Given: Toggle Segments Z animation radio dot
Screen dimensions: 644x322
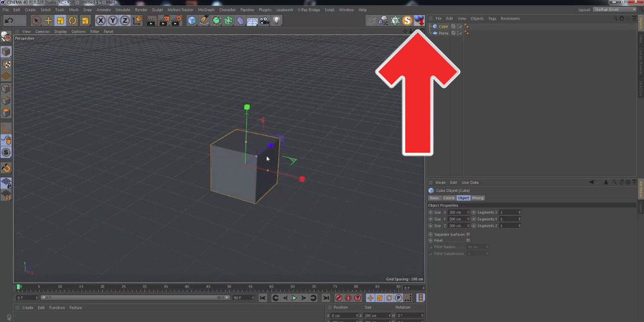Looking at the screenshot, I should pyautogui.click(x=473, y=226).
